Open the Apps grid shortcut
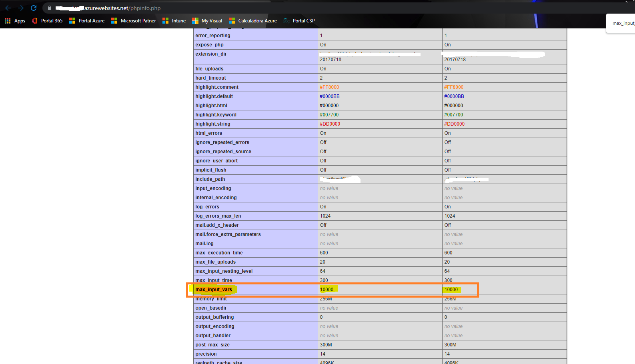The height and width of the screenshot is (364, 635). pyautogui.click(x=15, y=21)
